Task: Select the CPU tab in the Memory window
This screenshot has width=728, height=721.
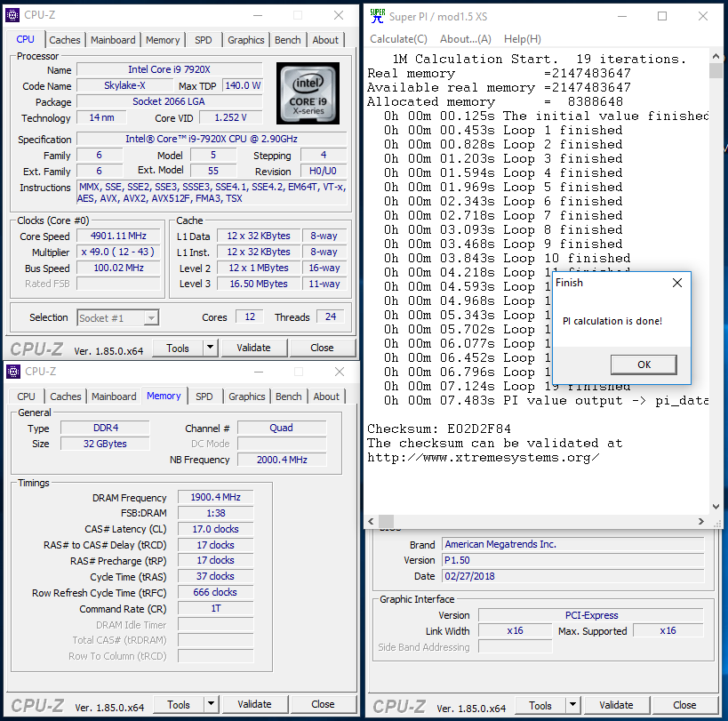Action: click(26, 397)
